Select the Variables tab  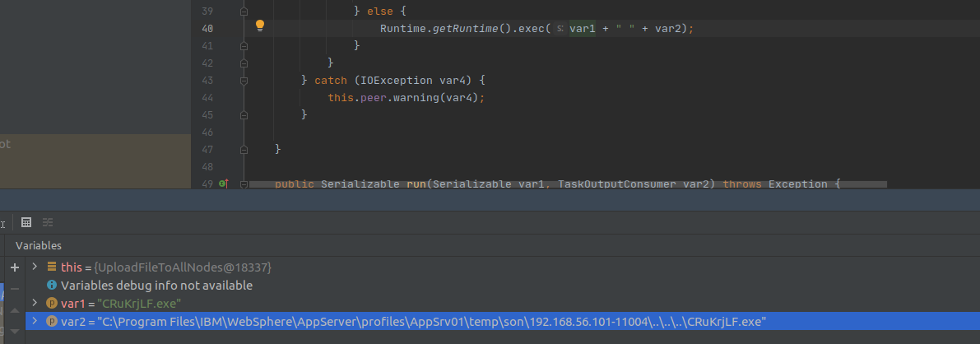[x=38, y=246]
